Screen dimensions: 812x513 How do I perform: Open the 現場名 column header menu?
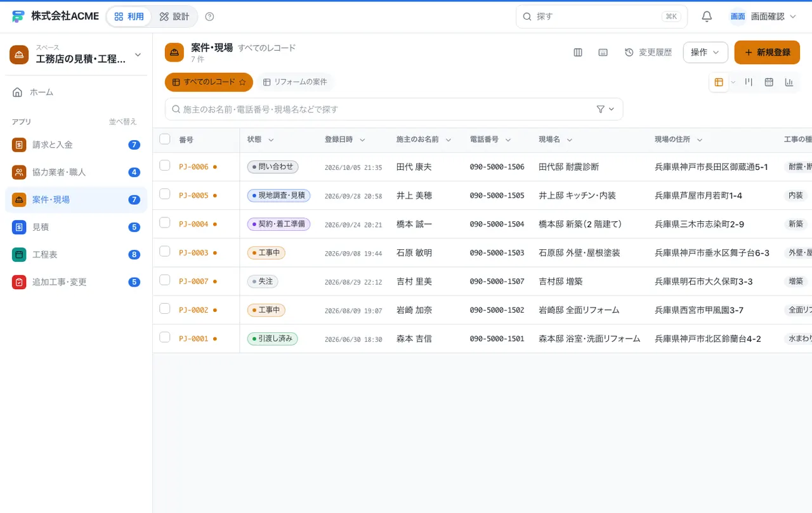pos(570,140)
